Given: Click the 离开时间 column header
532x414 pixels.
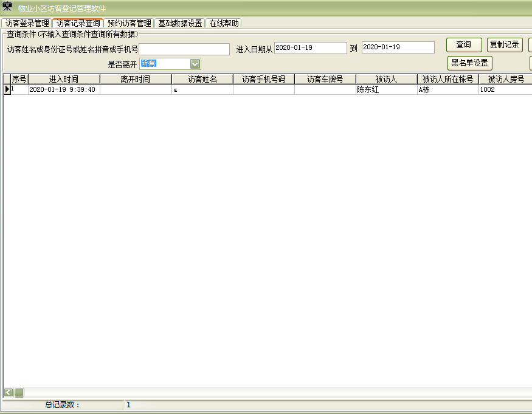Looking at the screenshot, I should (x=136, y=79).
